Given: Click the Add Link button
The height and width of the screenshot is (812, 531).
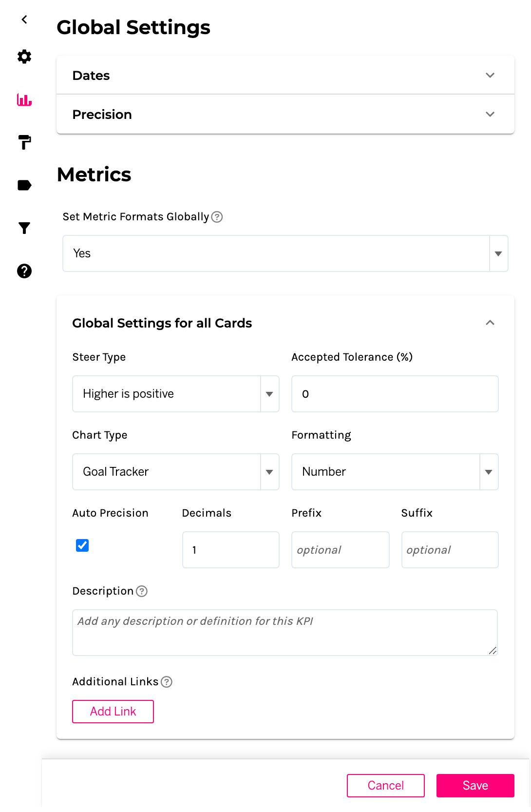Looking at the screenshot, I should pyautogui.click(x=113, y=712).
